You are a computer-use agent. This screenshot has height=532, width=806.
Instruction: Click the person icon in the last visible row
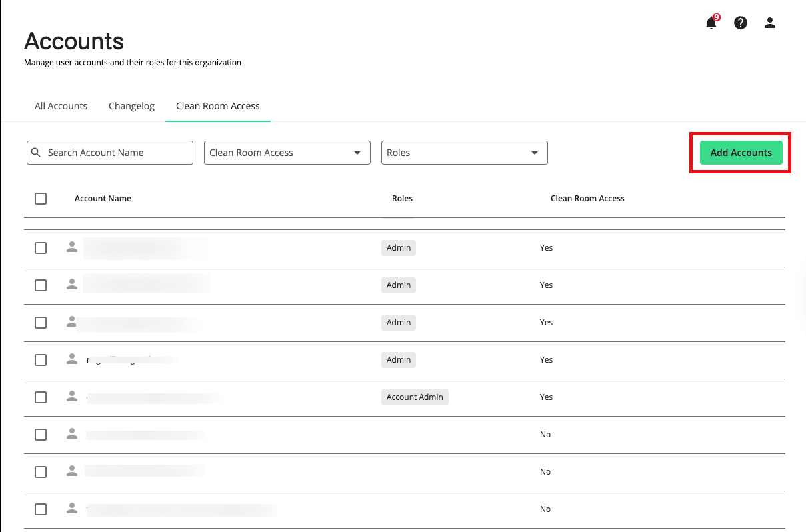[x=72, y=508]
